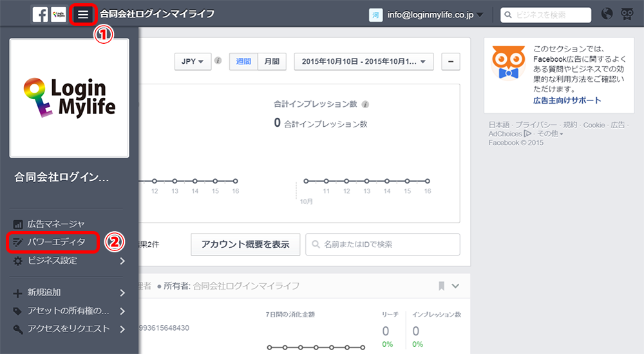
Task: Collapse the owner row chevron
Action: click(x=455, y=286)
